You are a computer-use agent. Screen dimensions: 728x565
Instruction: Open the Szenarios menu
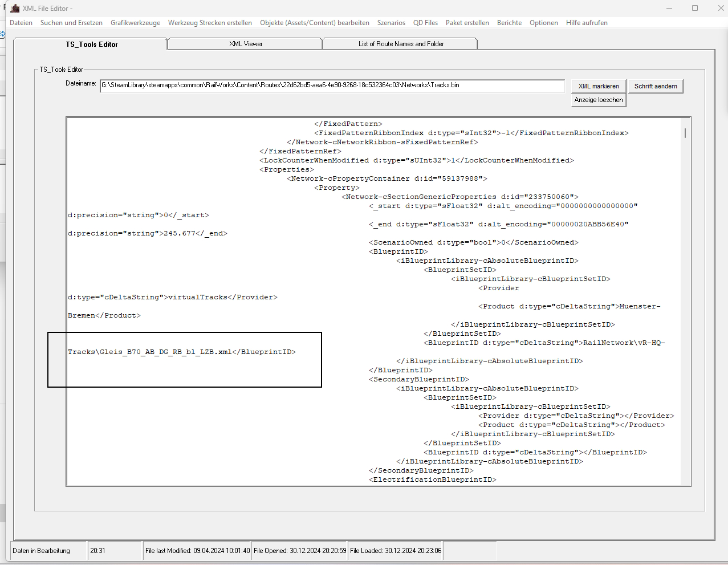[391, 23]
